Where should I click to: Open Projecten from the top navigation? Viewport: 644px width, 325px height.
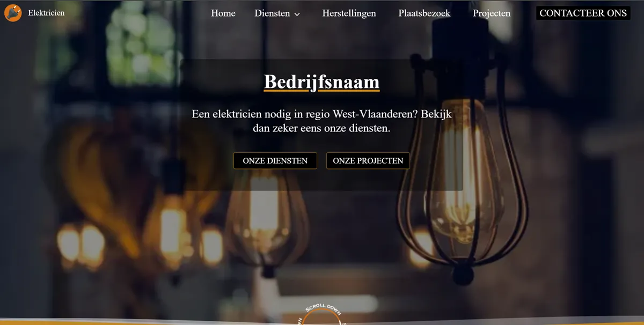[492, 13]
